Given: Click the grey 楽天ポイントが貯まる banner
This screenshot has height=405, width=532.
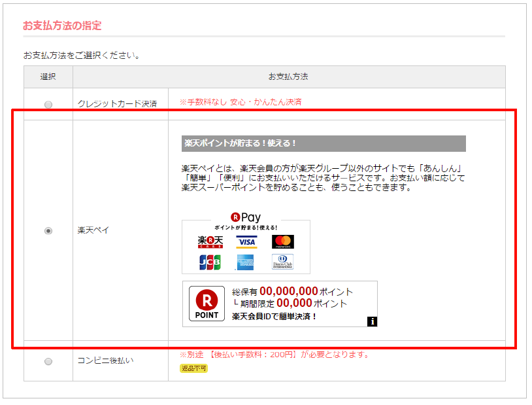Looking at the screenshot, I should pos(324,143).
